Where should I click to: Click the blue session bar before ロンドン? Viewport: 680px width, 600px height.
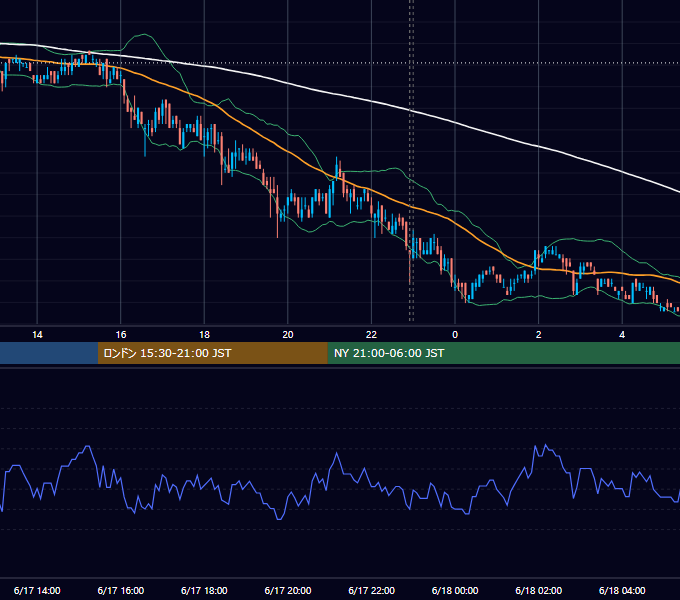(49, 353)
